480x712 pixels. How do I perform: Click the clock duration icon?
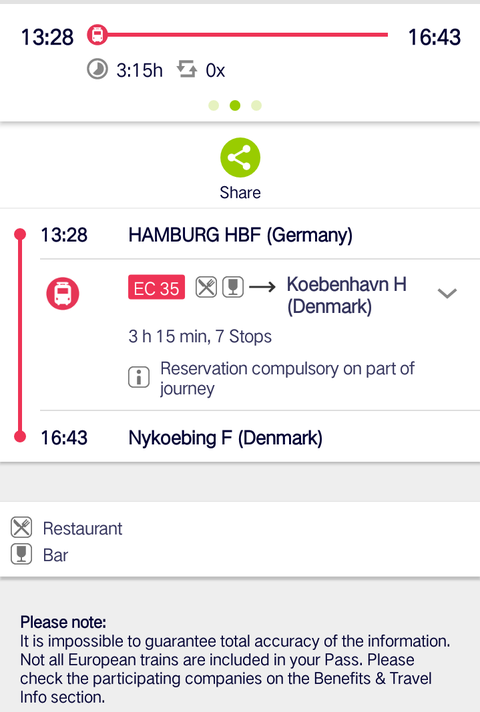pos(97,69)
